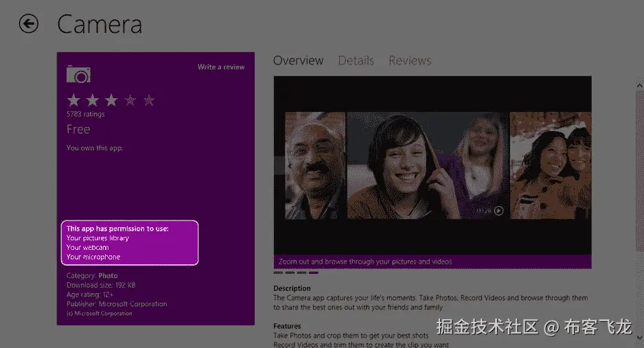This screenshot has width=644, height=348.
Task: Switch to the Details tab
Action: (356, 60)
